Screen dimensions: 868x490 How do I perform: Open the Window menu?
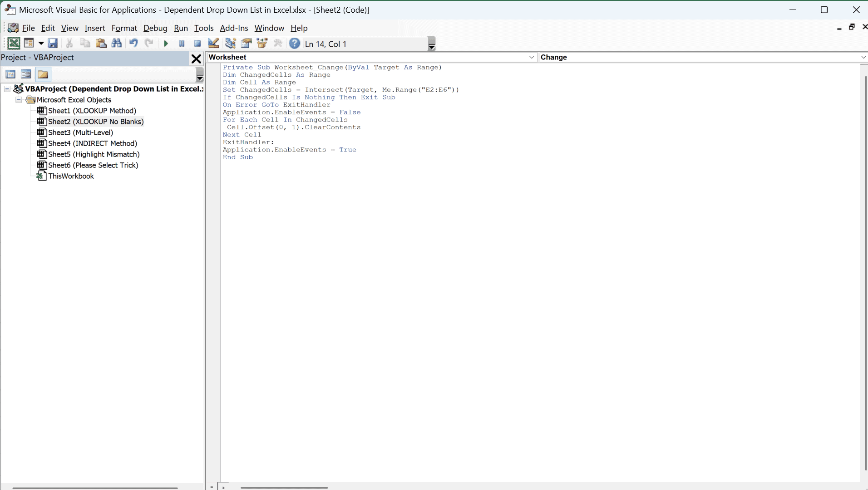click(269, 28)
